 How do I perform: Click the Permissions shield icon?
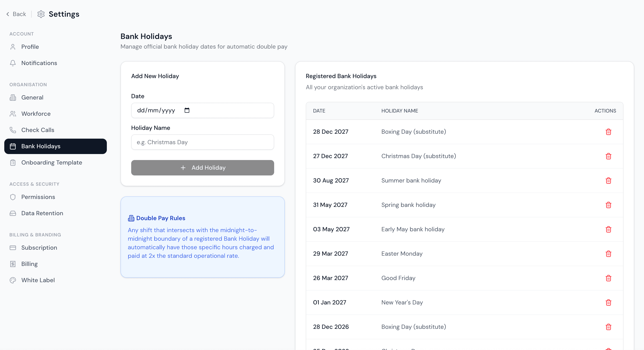point(13,197)
